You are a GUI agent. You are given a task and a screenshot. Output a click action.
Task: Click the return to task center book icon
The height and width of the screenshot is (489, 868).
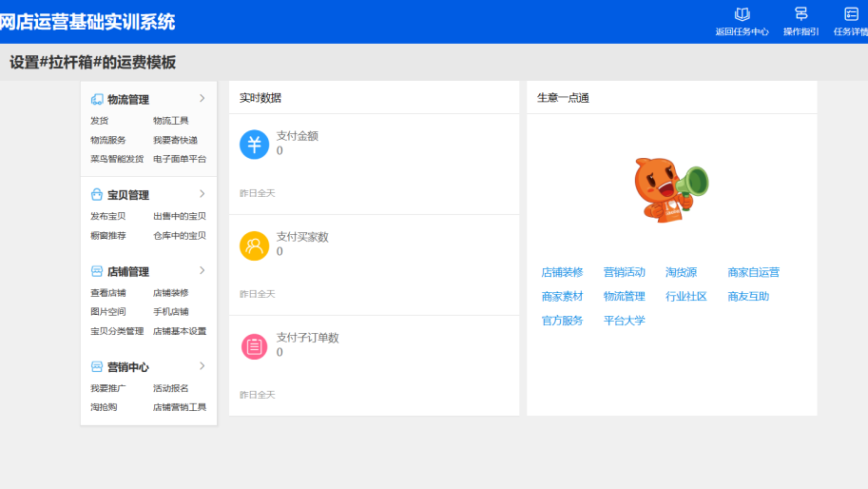[742, 14]
